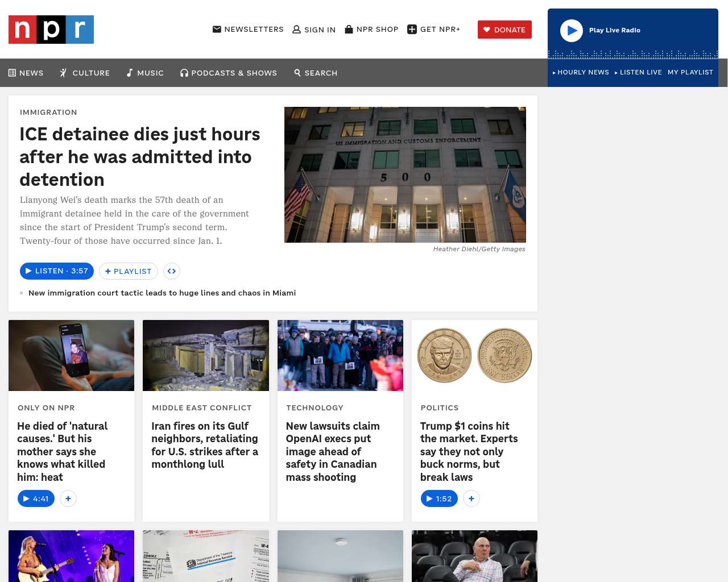Viewport: 728px width, 582px height.
Task: Play the 4:41 audio story
Action: click(36, 498)
